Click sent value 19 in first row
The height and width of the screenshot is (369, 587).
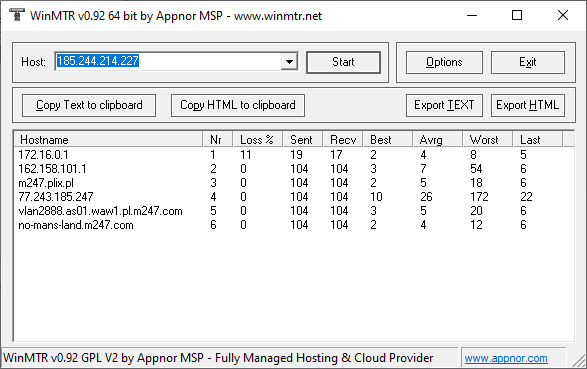tap(296, 155)
